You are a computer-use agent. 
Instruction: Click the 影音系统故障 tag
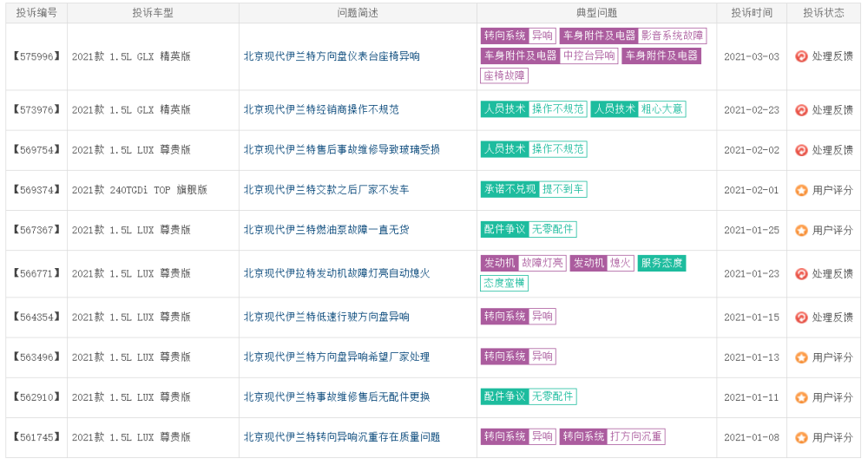tap(672, 36)
